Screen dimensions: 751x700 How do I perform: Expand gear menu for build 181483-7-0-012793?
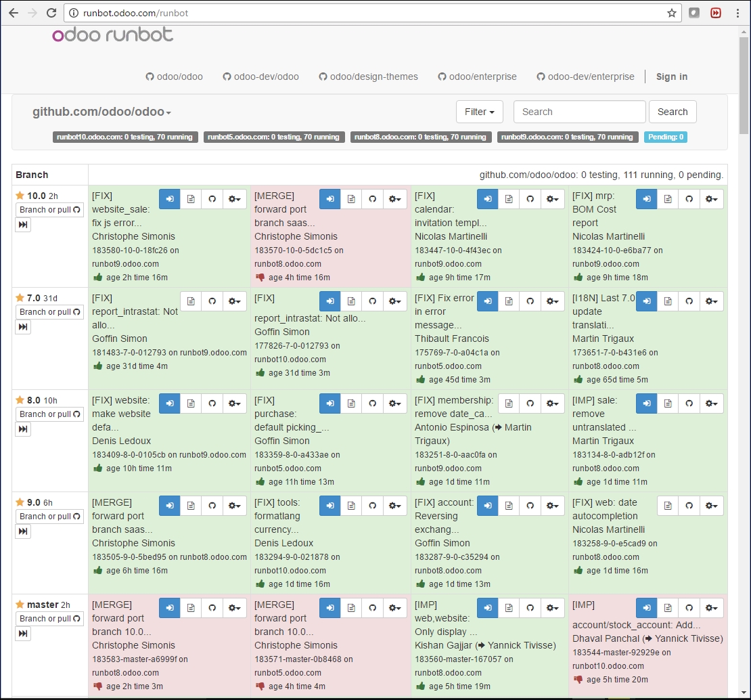234,301
